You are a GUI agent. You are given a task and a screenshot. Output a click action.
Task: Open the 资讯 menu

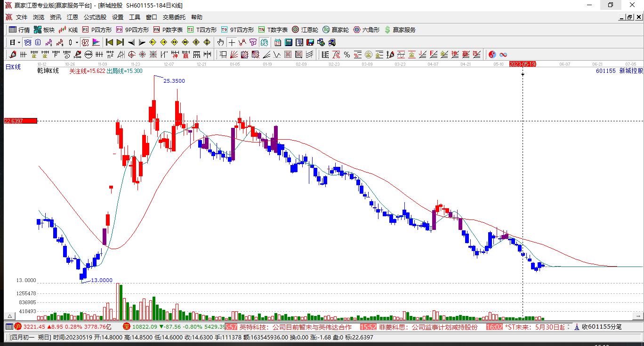pyautogui.click(x=56, y=17)
